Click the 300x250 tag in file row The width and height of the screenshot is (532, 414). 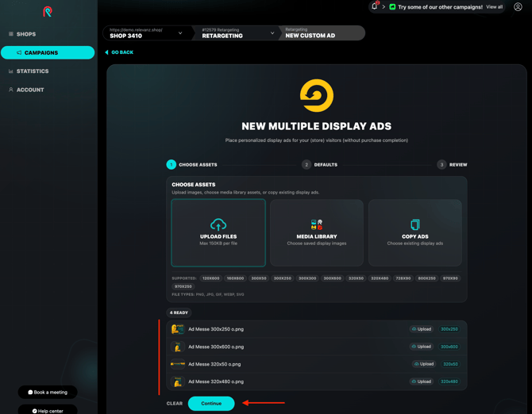[x=449, y=329]
